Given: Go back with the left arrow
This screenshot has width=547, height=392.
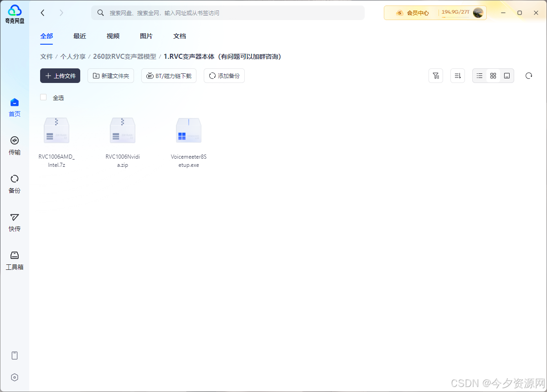Looking at the screenshot, I should pos(43,13).
